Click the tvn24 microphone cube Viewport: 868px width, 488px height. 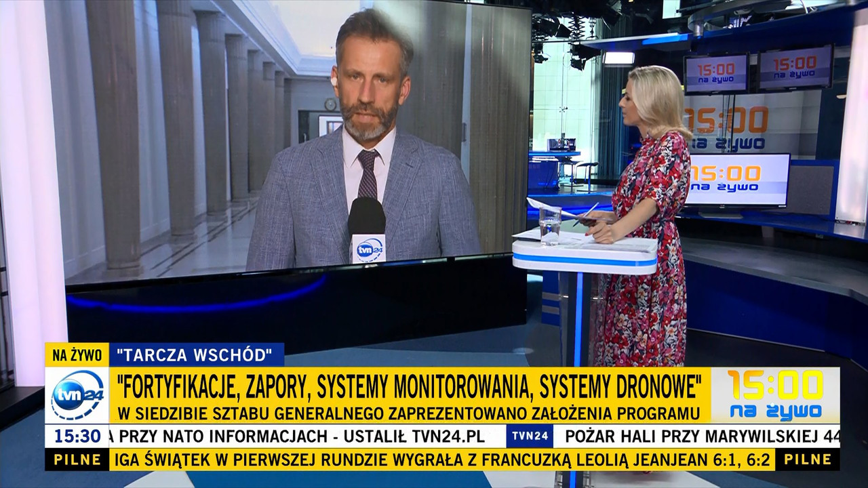pos(368,248)
